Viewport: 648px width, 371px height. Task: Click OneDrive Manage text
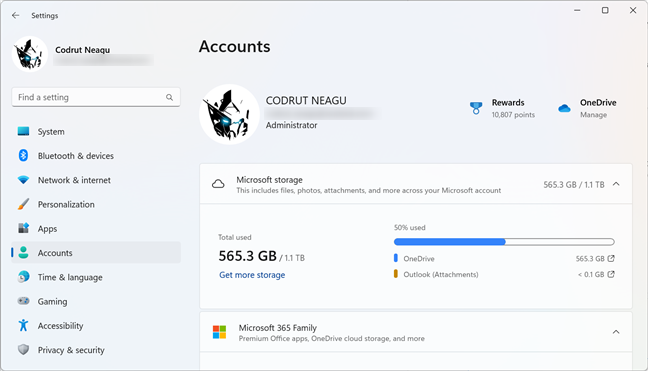coord(593,115)
